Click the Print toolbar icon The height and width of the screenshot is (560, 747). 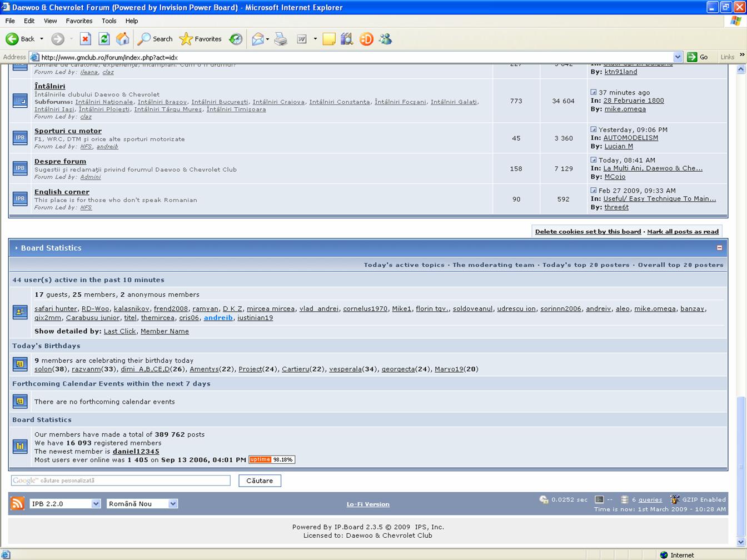pos(281,39)
